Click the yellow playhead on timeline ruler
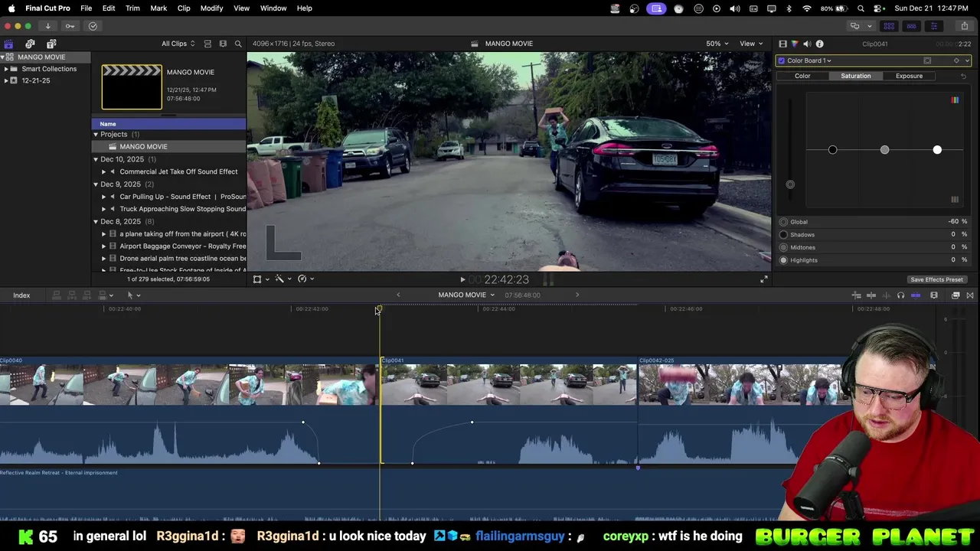980x551 pixels. click(x=380, y=309)
